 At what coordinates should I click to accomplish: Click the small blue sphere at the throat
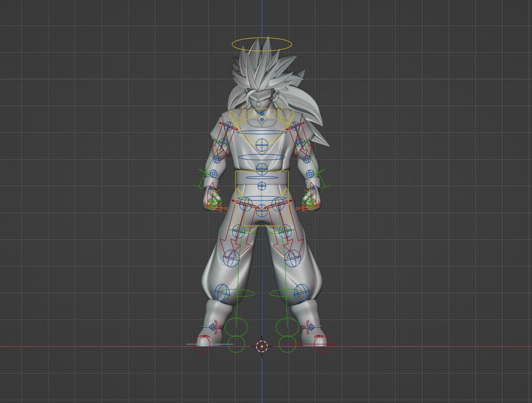point(262,119)
